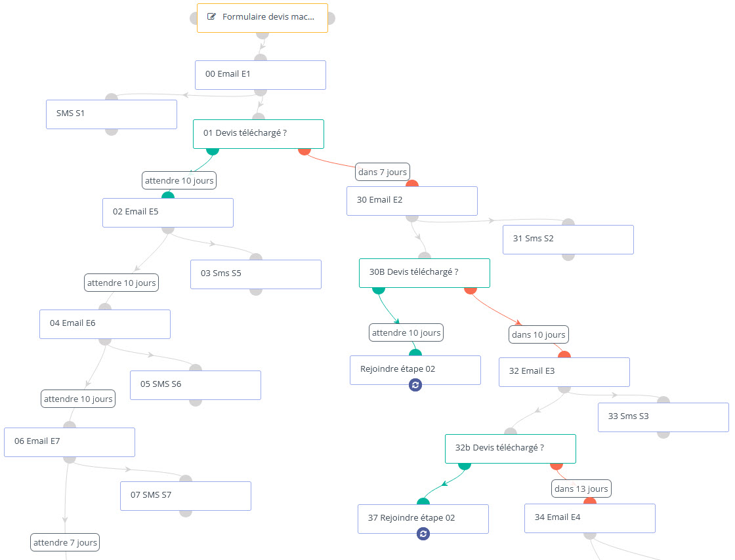
Task: Click the bottom connector of 32 Email E3
Action: (564, 390)
